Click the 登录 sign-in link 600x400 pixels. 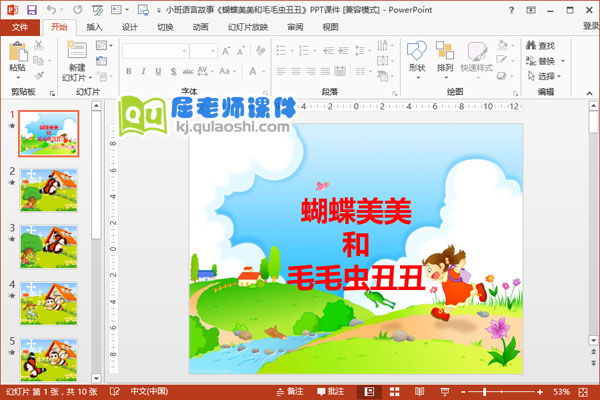[x=591, y=26]
